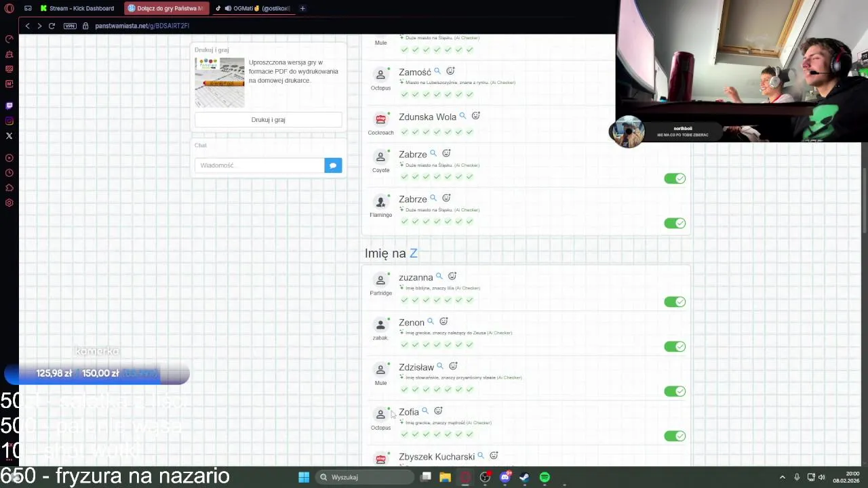Click magnifier icon next to zuzanna
The image size is (868, 488).
(x=439, y=277)
